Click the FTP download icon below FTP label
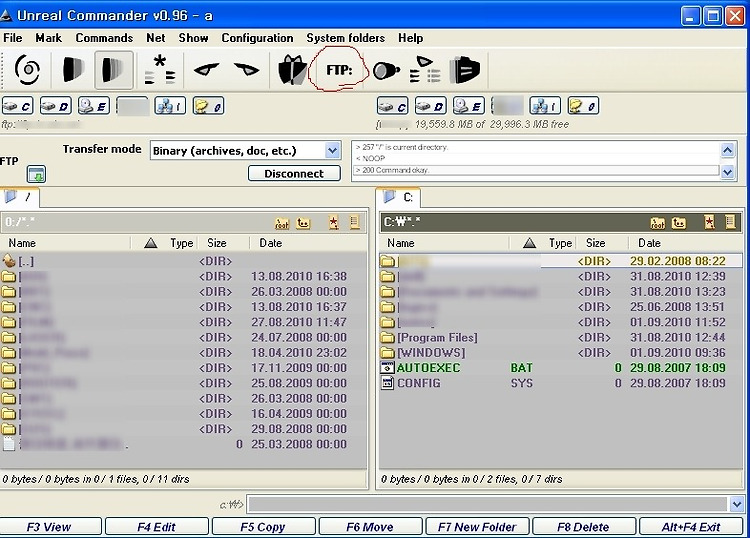 36,174
